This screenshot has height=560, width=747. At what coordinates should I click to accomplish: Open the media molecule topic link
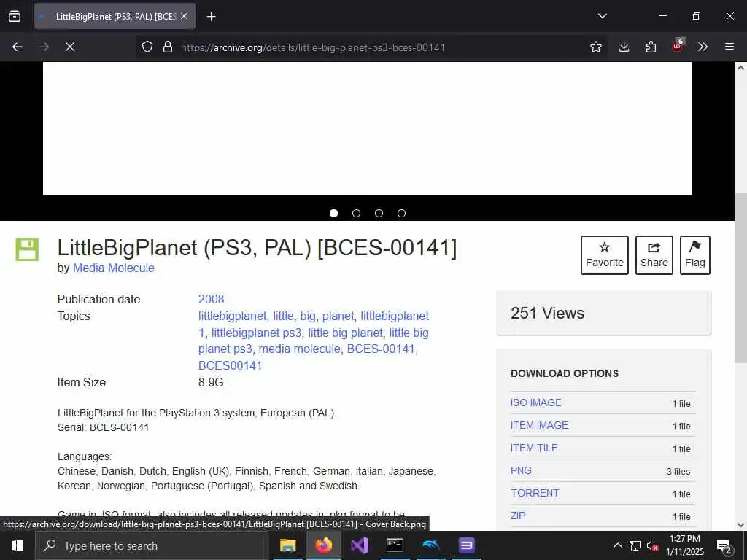point(299,349)
